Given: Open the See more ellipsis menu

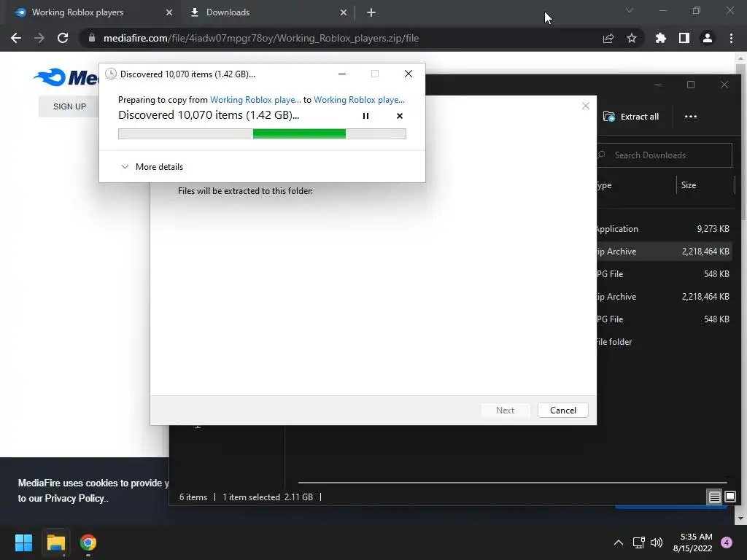Looking at the screenshot, I should coord(690,117).
